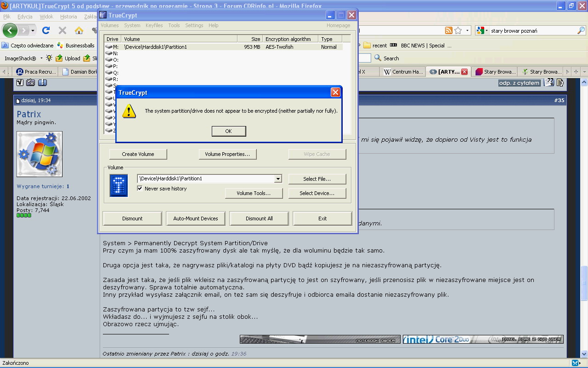Click the RSS feed icon in address bar
This screenshot has height=368, width=588.
click(x=449, y=31)
